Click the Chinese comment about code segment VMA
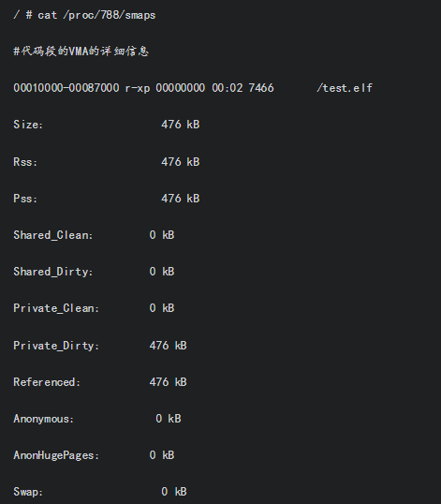This screenshot has width=441, height=504. [x=81, y=52]
